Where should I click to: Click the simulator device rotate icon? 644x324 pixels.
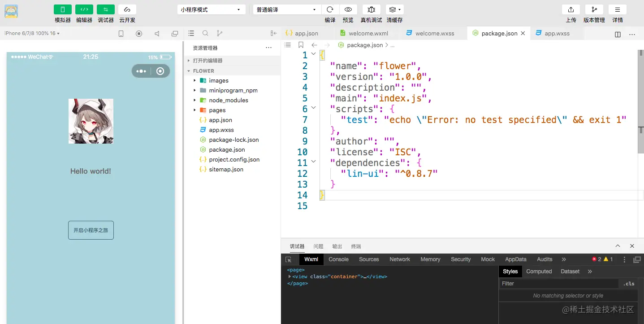[x=121, y=34]
